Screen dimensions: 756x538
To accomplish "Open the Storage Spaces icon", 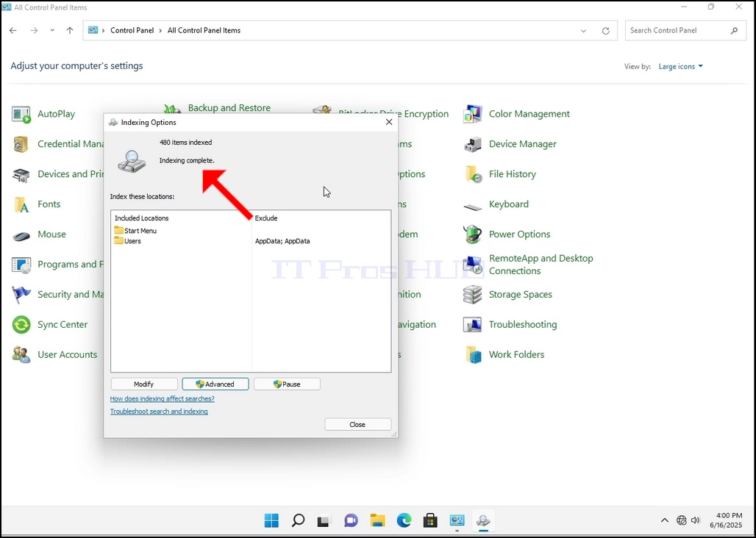I will pyautogui.click(x=472, y=294).
